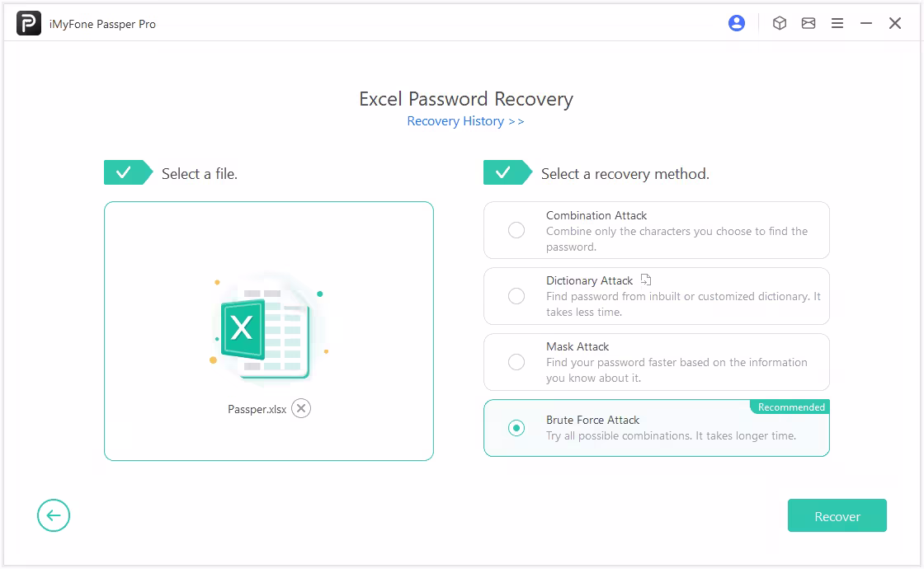Go back using the circular arrow button

[x=54, y=515]
